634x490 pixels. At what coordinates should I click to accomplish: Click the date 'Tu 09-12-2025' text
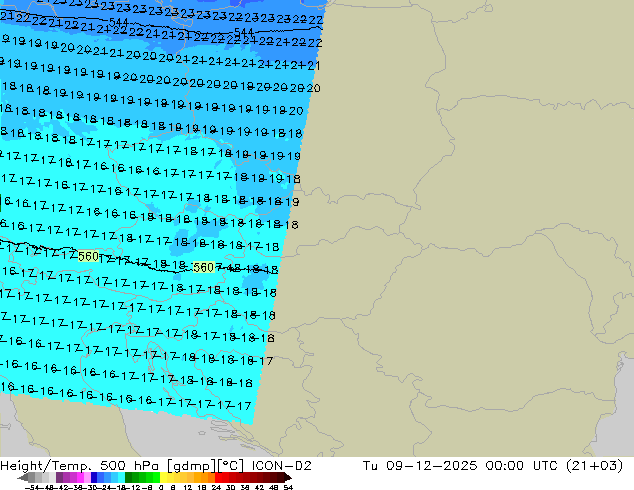(x=420, y=466)
